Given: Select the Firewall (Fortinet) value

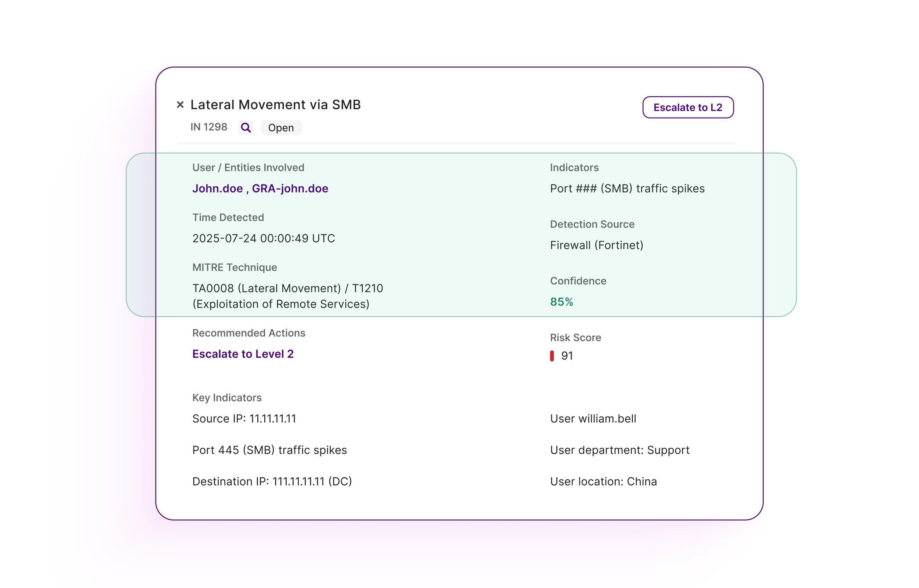Looking at the screenshot, I should pyautogui.click(x=596, y=245).
